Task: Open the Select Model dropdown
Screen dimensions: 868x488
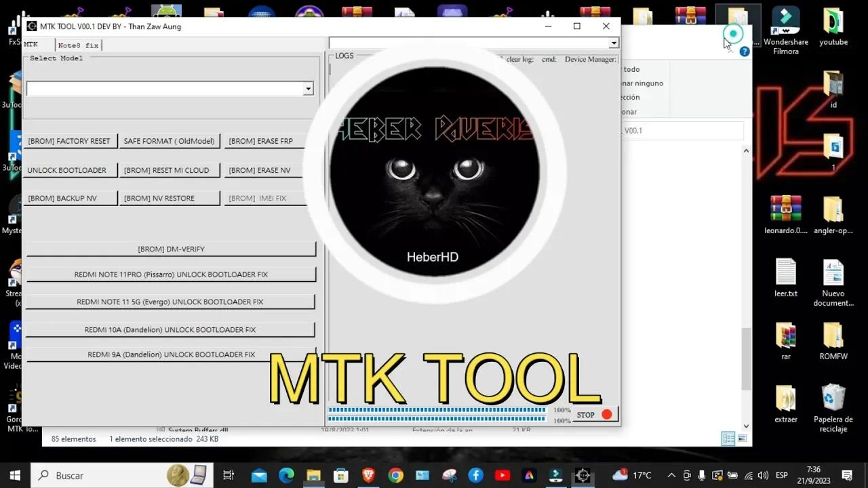Action: (x=309, y=88)
